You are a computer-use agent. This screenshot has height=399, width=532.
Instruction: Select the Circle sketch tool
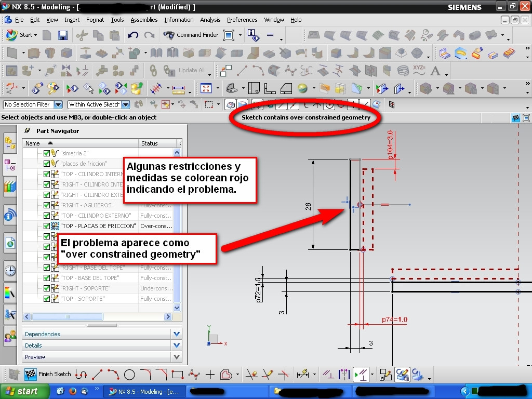129,374
